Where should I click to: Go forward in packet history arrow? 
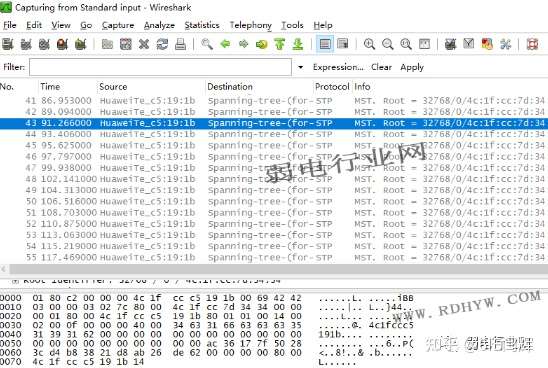tap(244, 44)
